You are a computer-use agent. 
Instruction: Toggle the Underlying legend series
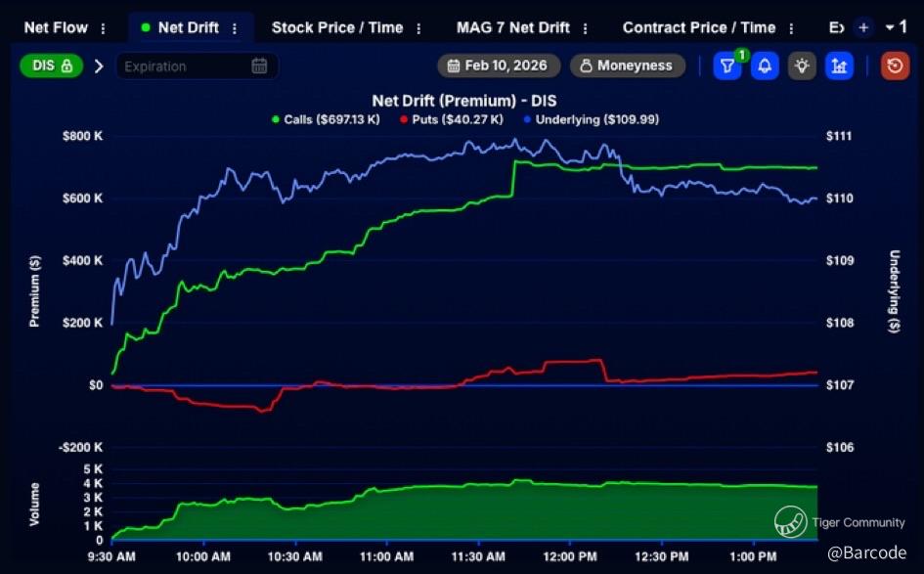tap(591, 119)
